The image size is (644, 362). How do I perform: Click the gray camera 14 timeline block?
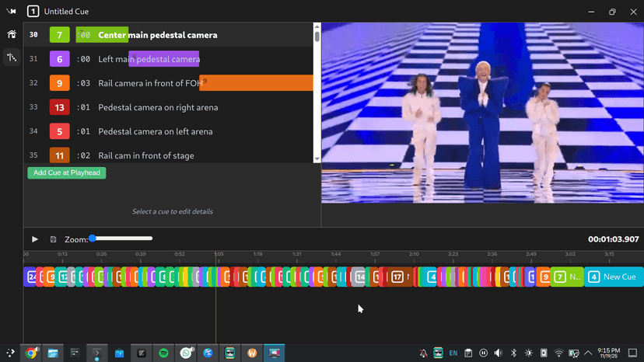click(x=359, y=277)
